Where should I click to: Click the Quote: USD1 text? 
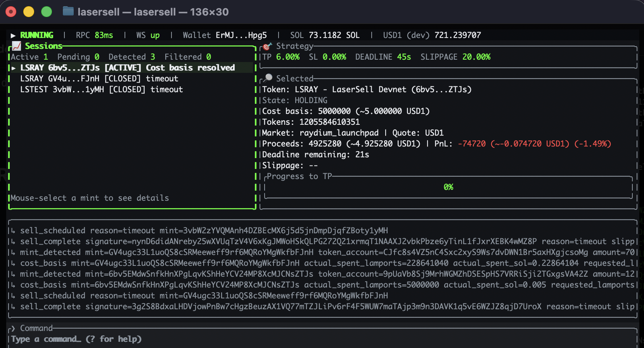click(418, 133)
